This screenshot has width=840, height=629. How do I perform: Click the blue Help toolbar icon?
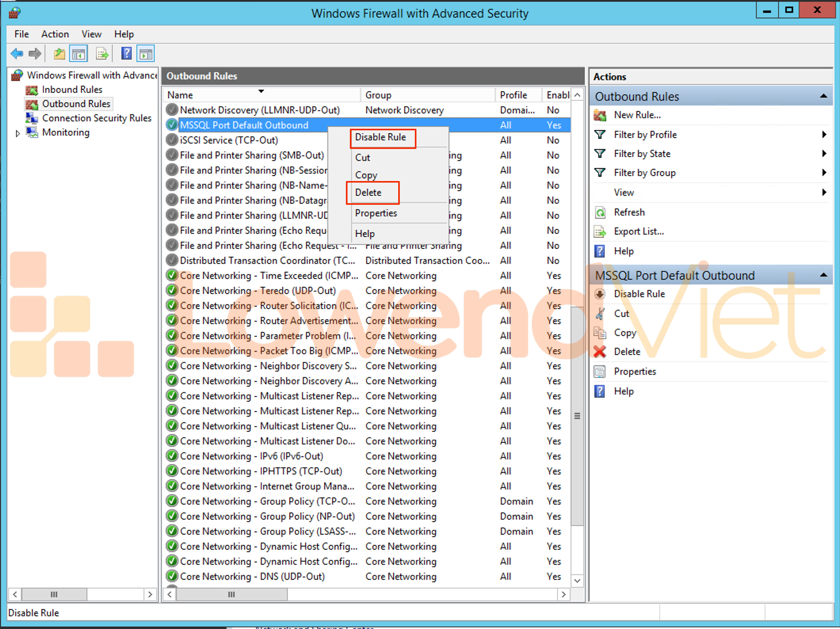[126, 53]
